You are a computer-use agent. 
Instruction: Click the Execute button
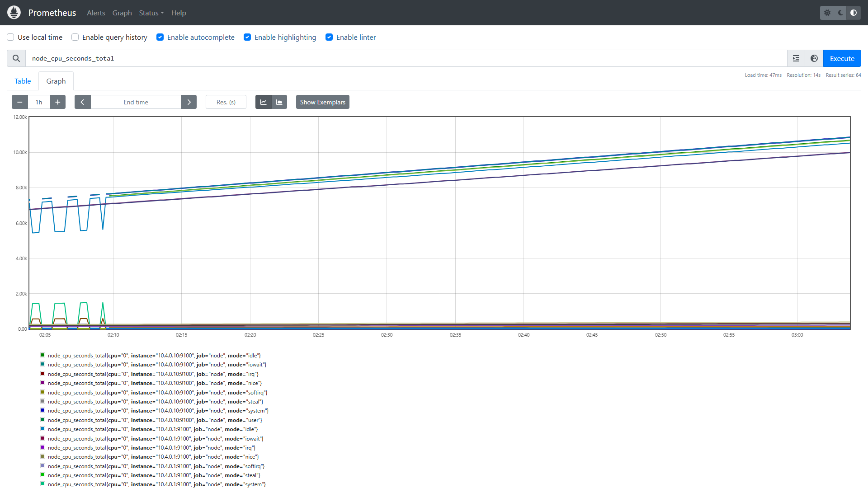point(842,58)
